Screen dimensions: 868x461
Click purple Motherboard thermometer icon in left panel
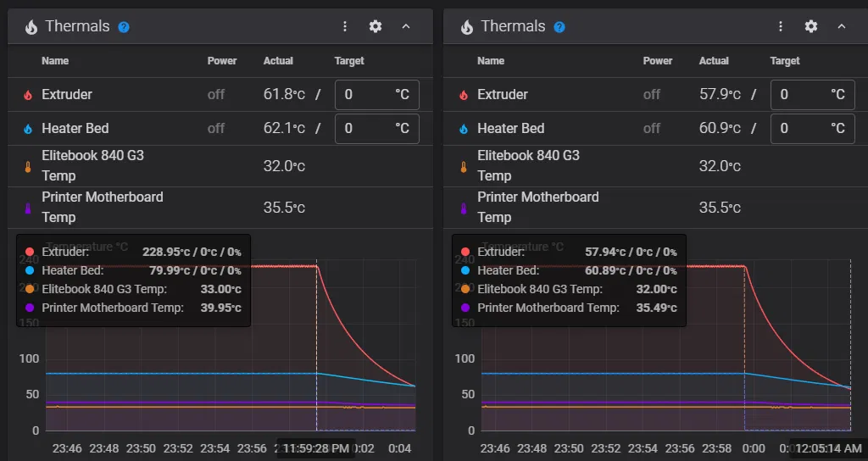click(28, 208)
